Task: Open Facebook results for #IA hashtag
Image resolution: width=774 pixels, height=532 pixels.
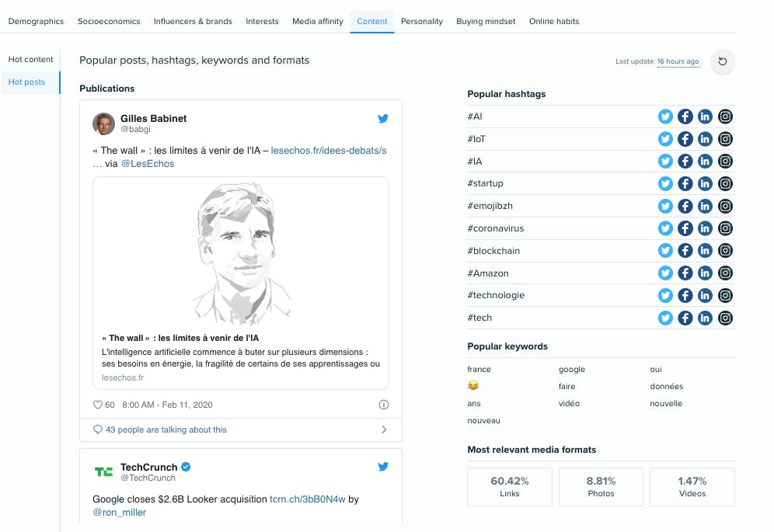Action: coord(685,162)
